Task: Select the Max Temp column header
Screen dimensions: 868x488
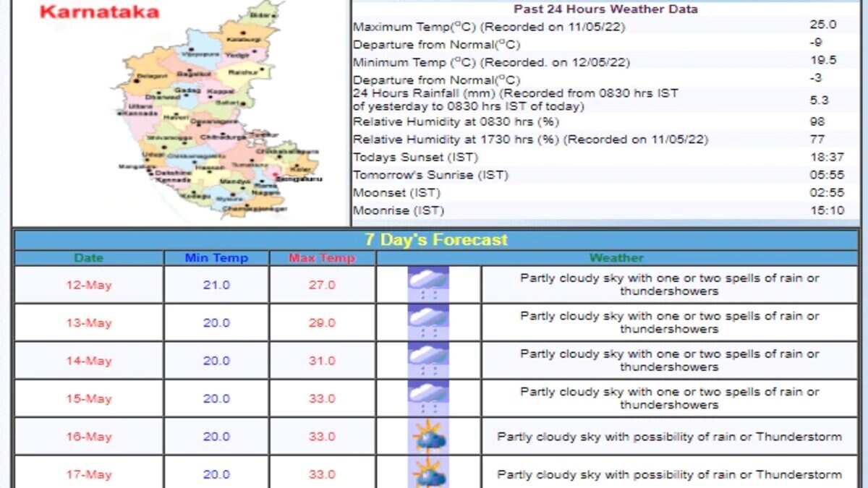Action: [x=322, y=258]
